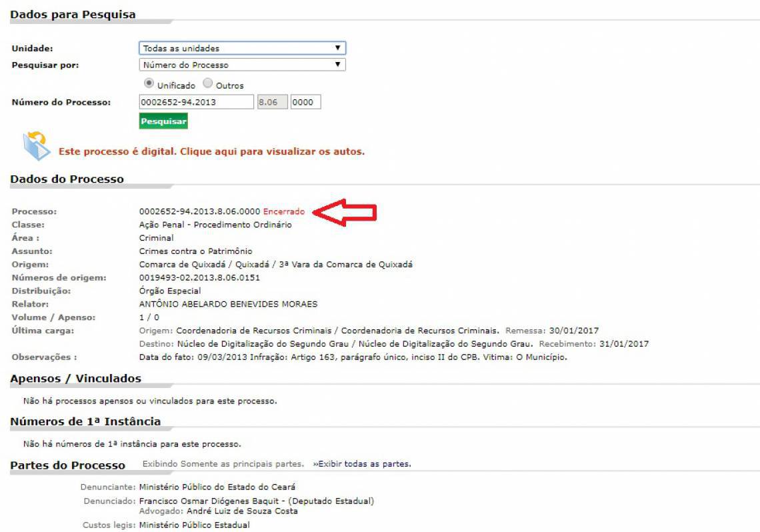760x532 pixels.
Task: Click the digital process folder icon
Action: point(35,146)
